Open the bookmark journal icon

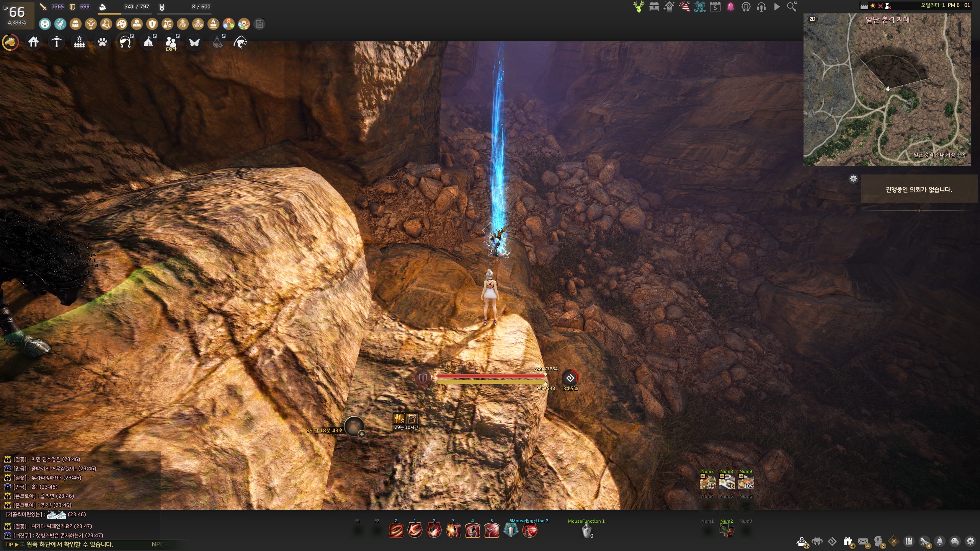tap(909, 541)
